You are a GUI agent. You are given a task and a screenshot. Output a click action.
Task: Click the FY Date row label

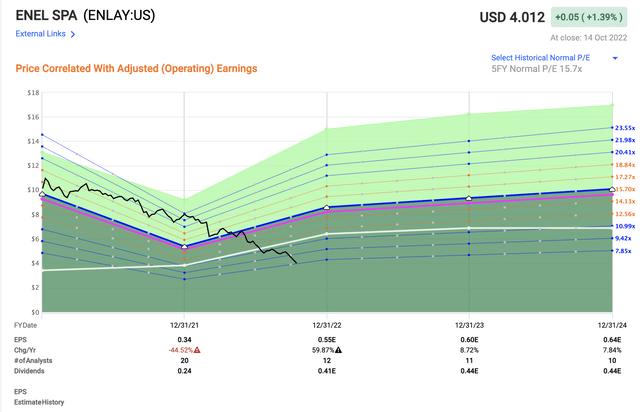[x=25, y=325]
